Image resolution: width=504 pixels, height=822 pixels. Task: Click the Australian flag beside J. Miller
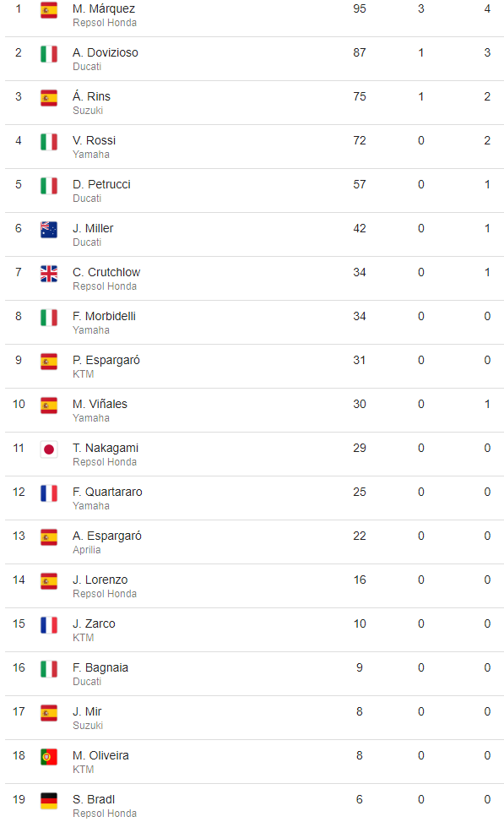[x=49, y=230]
